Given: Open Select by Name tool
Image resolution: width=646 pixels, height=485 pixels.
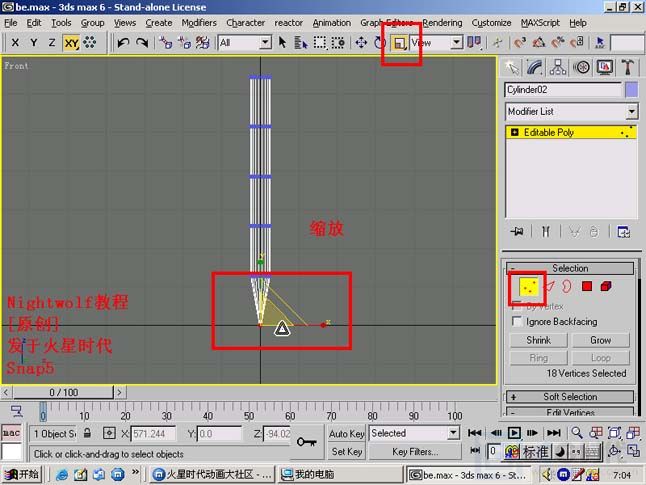Looking at the screenshot, I should point(301,42).
